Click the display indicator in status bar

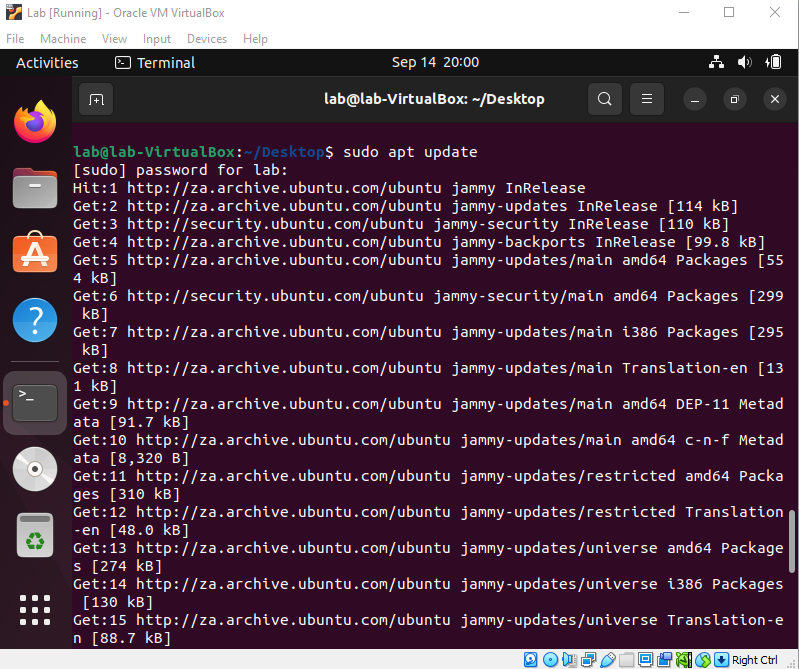[646, 660]
